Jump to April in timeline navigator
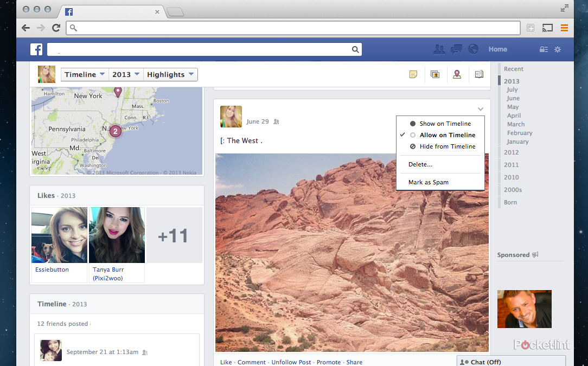The width and height of the screenshot is (588, 366). pyautogui.click(x=514, y=115)
